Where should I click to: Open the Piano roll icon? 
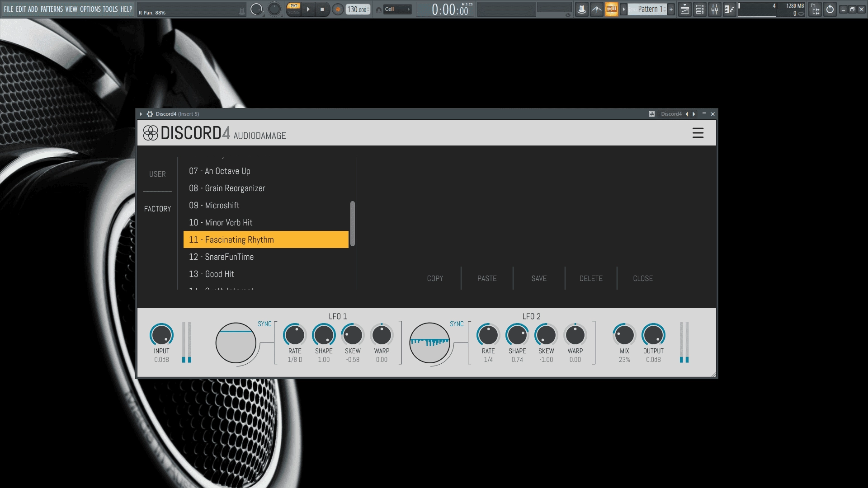tap(729, 9)
